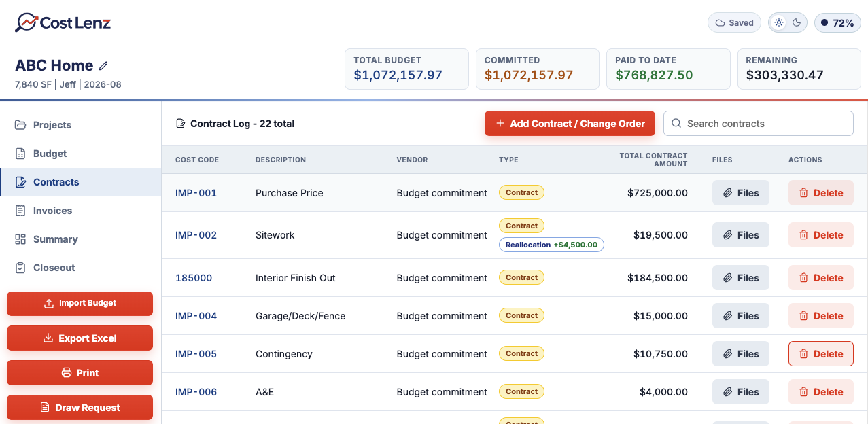Click the Contract badge for Purchase Price
Viewport: 868px width, 424px height.
click(521, 192)
